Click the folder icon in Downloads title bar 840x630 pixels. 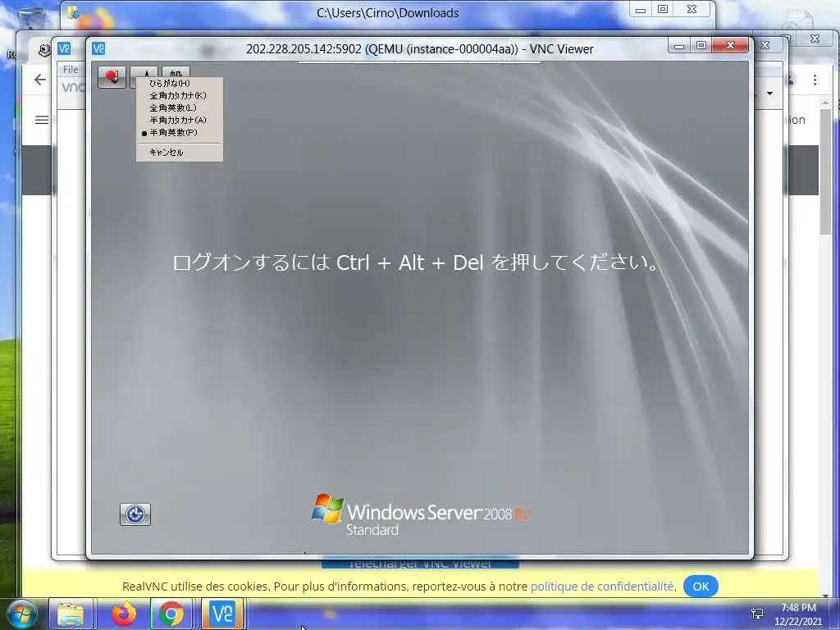(73, 12)
